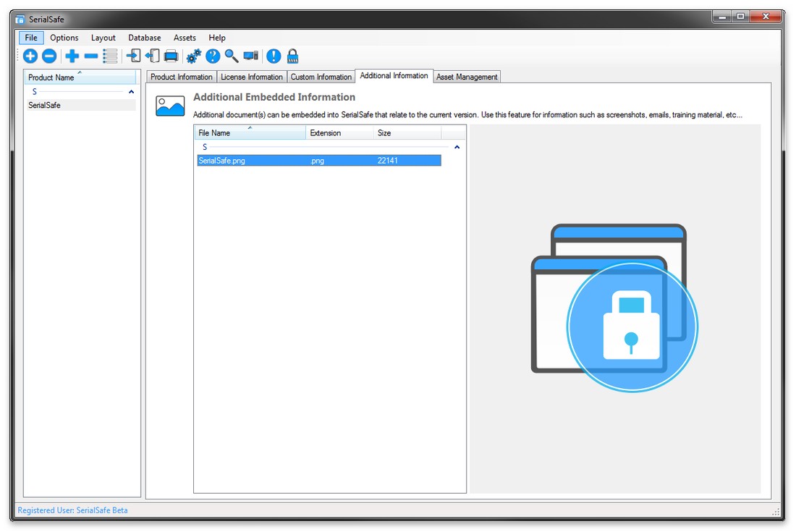Image resolution: width=796 pixels, height=532 pixels.
Task: Sort files by Extension column header
Action: click(x=339, y=132)
